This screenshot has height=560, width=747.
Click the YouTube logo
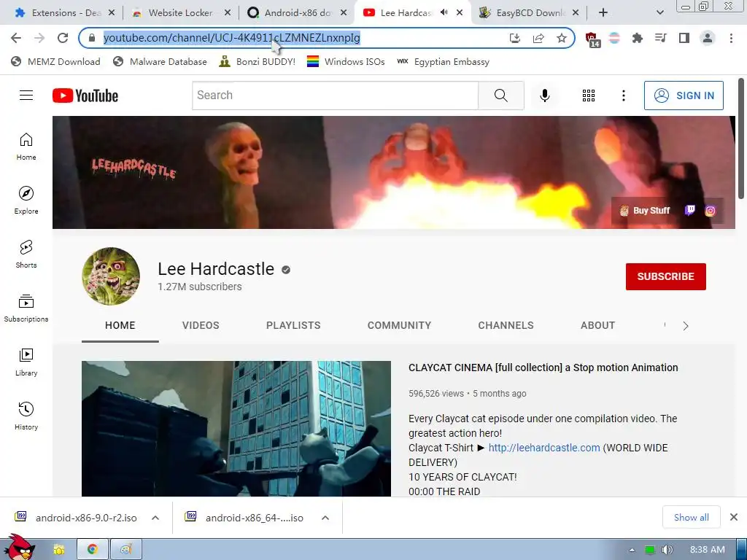pyautogui.click(x=85, y=96)
